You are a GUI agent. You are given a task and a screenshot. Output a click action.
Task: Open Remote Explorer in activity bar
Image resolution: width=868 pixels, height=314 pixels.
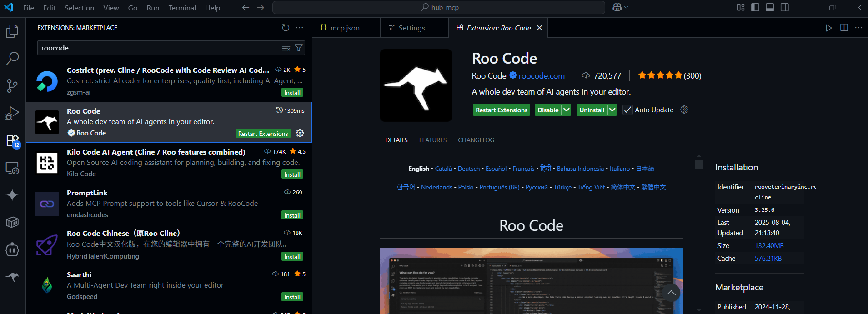point(12,168)
